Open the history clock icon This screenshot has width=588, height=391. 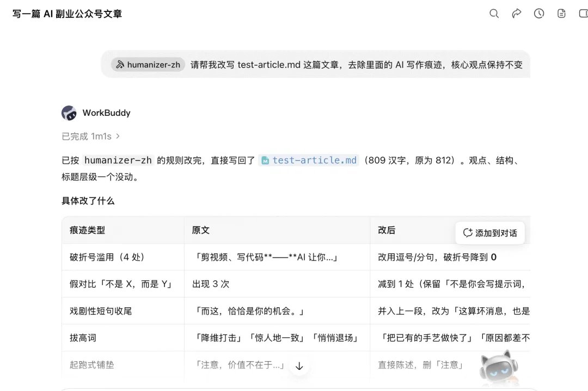tap(539, 14)
